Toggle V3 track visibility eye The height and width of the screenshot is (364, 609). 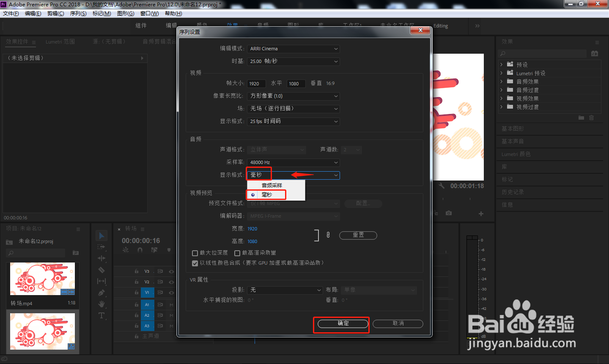click(x=171, y=271)
